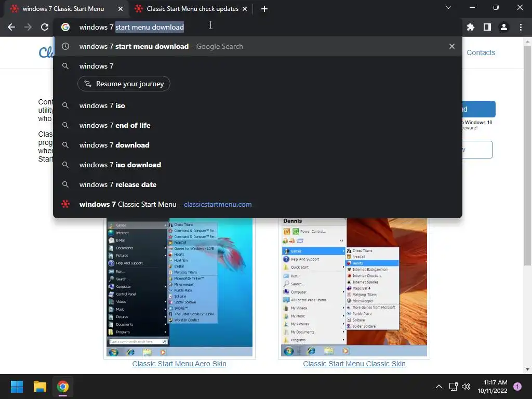Click the 'Resume your journey' chip
532x399 pixels.
[x=124, y=84]
